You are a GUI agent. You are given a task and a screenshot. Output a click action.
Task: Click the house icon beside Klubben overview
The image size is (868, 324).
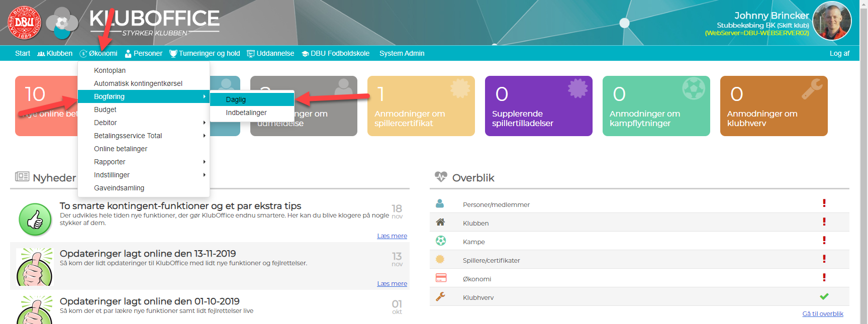[x=440, y=223]
